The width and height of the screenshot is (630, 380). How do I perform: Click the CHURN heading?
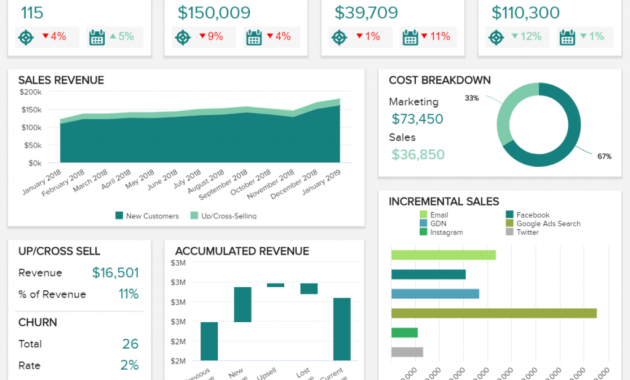pos(38,323)
